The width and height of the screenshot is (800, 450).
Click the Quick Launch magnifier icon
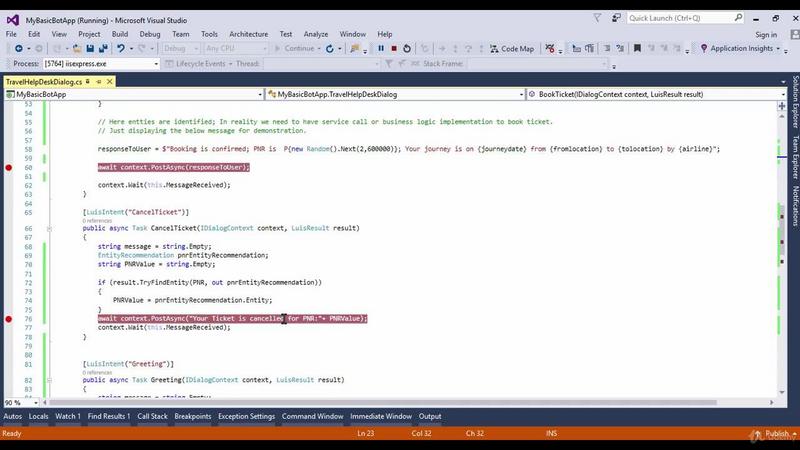pos(738,18)
